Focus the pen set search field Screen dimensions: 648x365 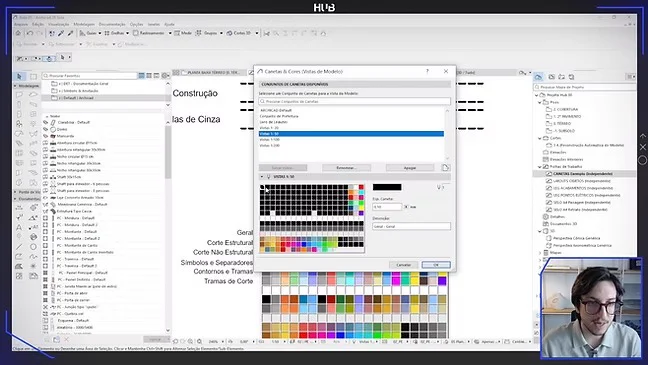pyautogui.click(x=354, y=101)
